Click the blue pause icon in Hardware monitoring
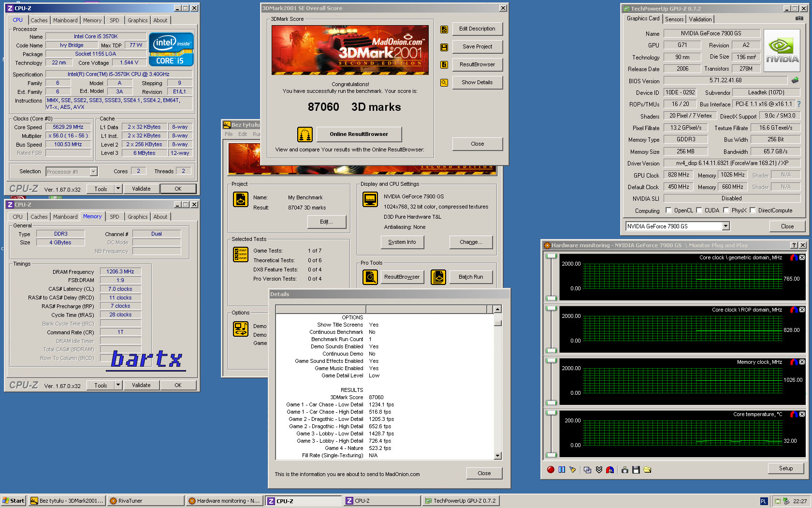This screenshot has height=508, width=812. point(562,469)
